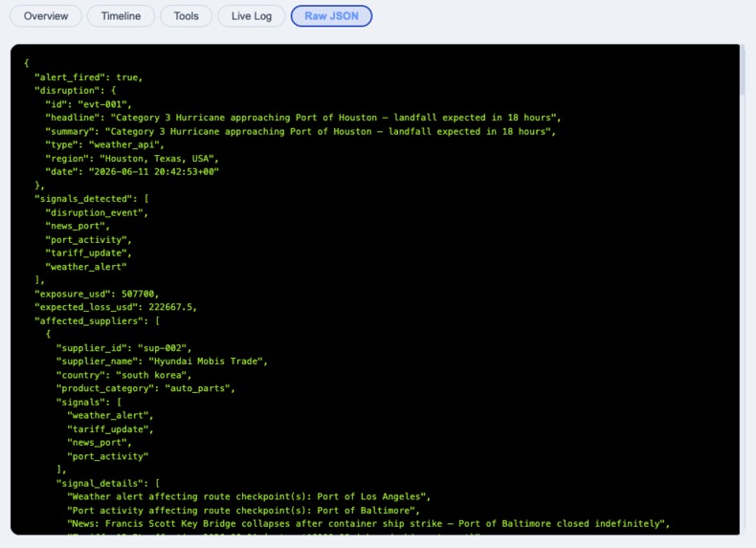Switch to the Overview tab
756x548 pixels.
(46, 16)
